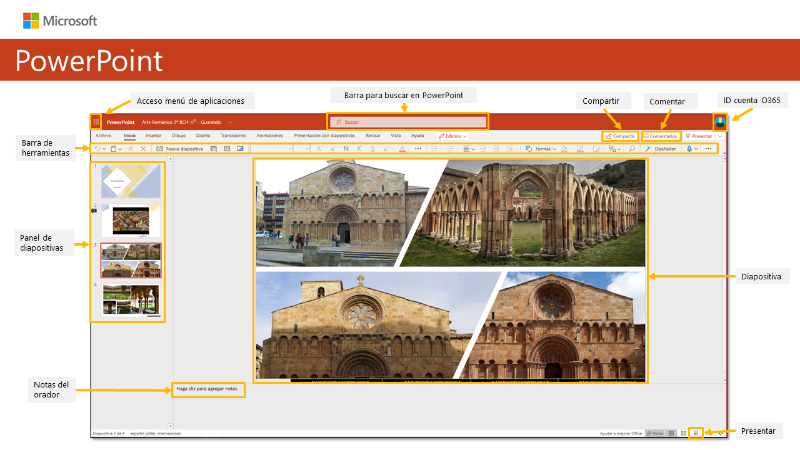This screenshot has width=800, height=450.
Task: Open the Diseñador designer pane
Action: pyautogui.click(x=661, y=148)
